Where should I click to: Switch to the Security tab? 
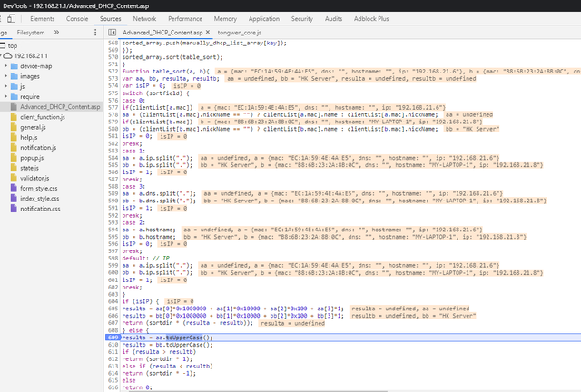point(302,19)
